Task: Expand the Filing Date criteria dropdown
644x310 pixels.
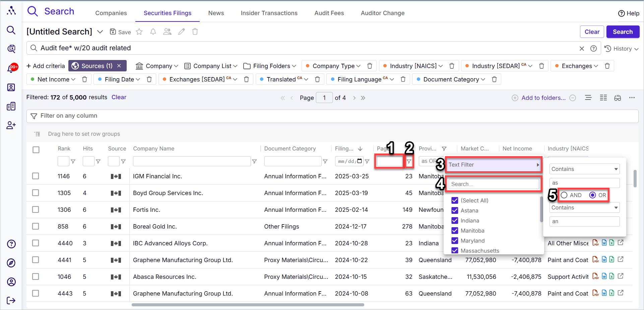Action: tap(119, 79)
